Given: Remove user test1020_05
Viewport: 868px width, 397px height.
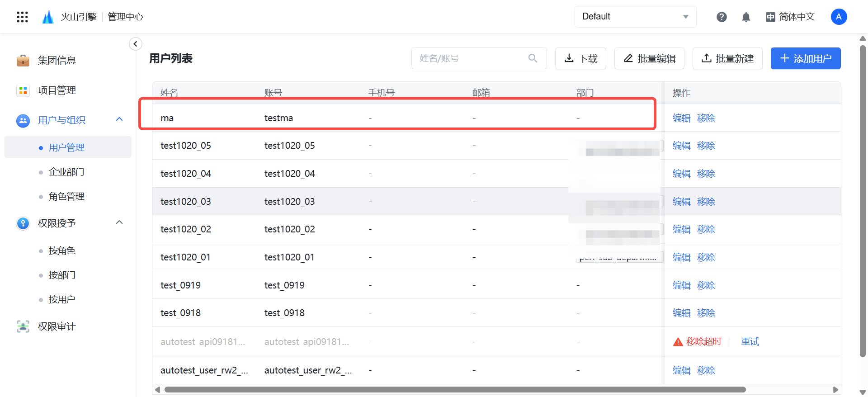Looking at the screenshot, I should click(706, 146).
